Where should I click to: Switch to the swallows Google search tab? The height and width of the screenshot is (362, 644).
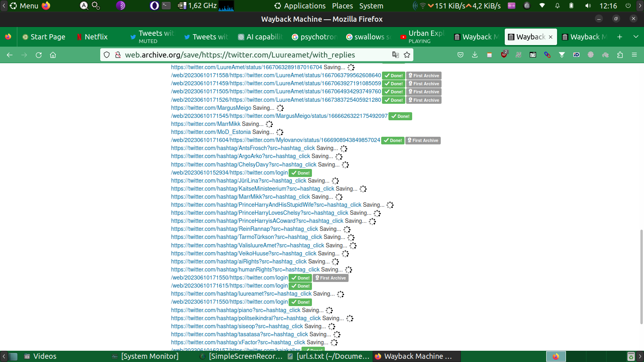368,37
